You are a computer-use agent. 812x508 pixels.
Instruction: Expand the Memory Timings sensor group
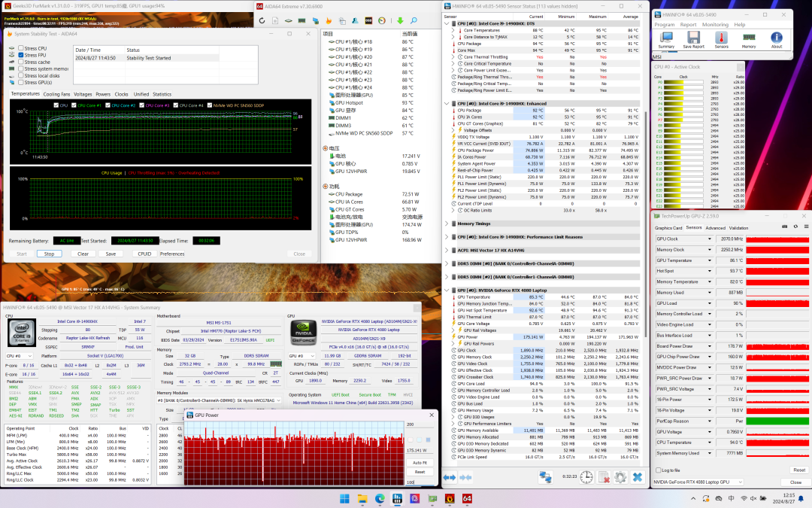click(448, 224)
